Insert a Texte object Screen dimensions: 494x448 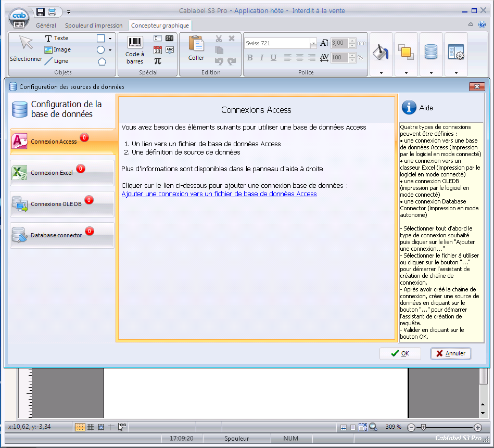57,38
